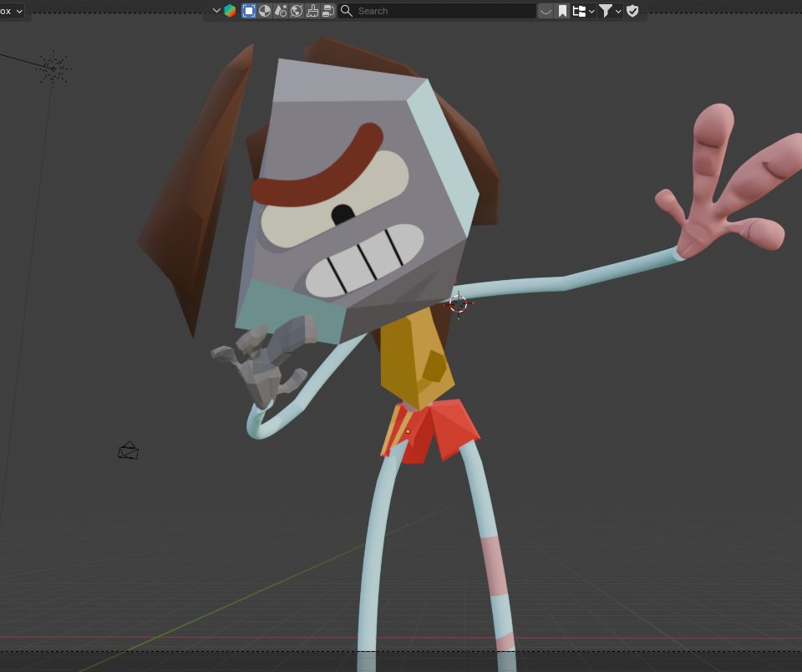Toggle the globe world icon
Image resolution: width=802 pixels, height=672 pixels.
(296, 11)
